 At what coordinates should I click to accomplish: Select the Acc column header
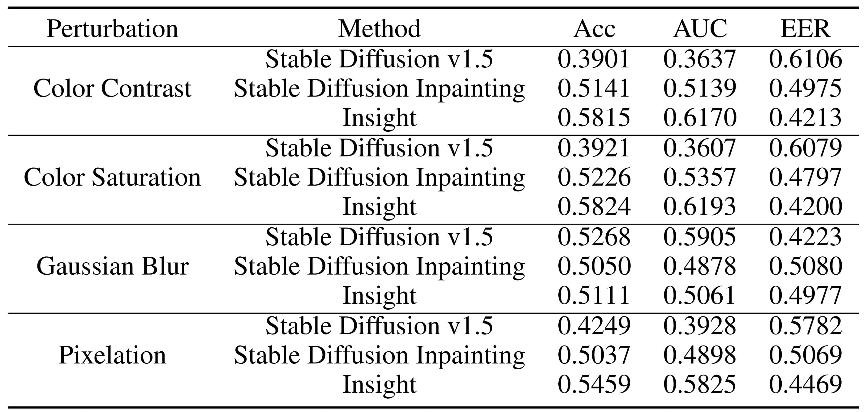tap(594, 29)
